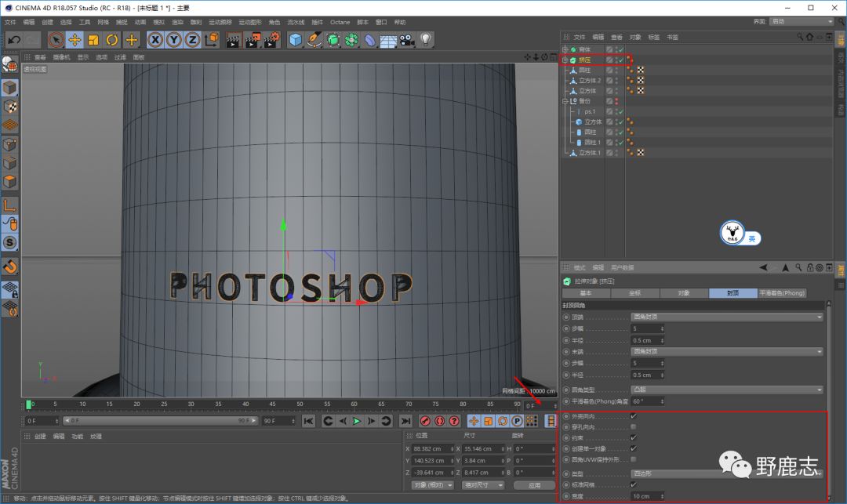This screenshot has height=504, width=847.
Task: Switch to the 对象 attribute tab
Action: pos(683,292)
